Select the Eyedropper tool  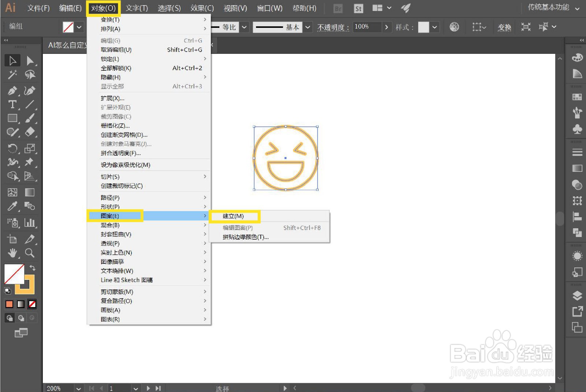click(12, 206)
